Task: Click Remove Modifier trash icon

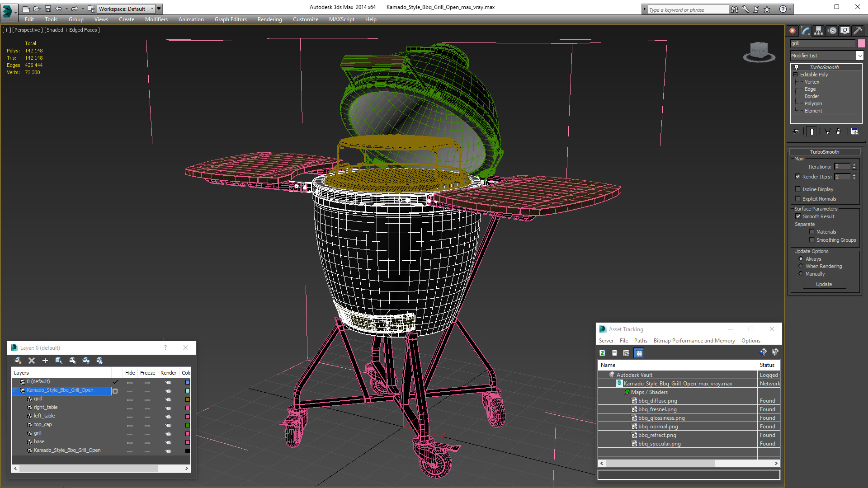Action: tap(839, 131)
